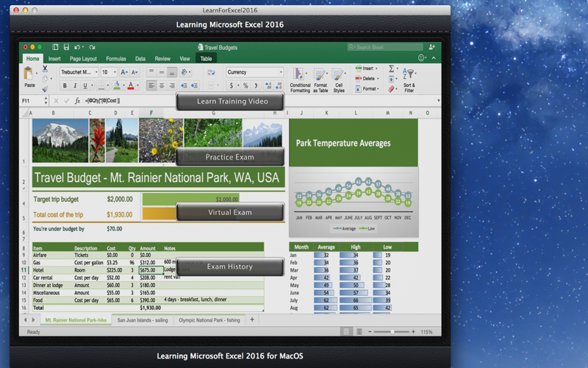Click the Format Painter brush icon
The height and width of the screenshot is (368, 588).
[x=45, y=89]
